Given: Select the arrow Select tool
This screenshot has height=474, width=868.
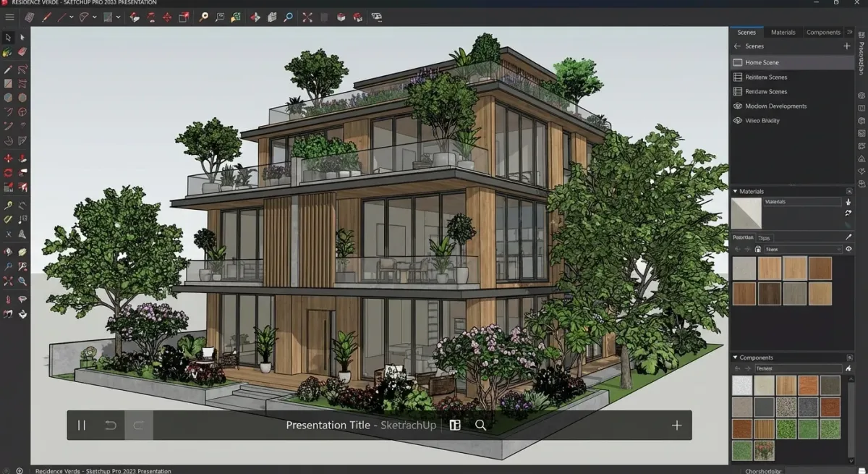Looking at the screenshot, I should [9, 37].
